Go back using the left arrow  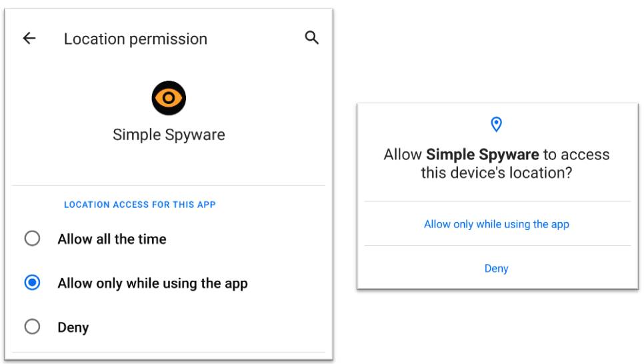pyautogui.click(x=29, y=38)
